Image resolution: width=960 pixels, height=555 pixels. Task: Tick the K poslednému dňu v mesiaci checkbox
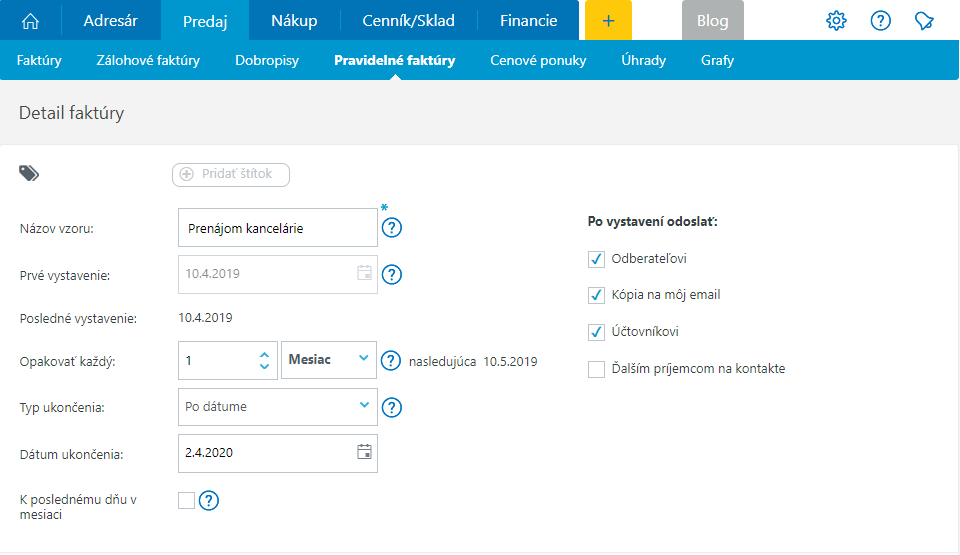coord(186,501)
